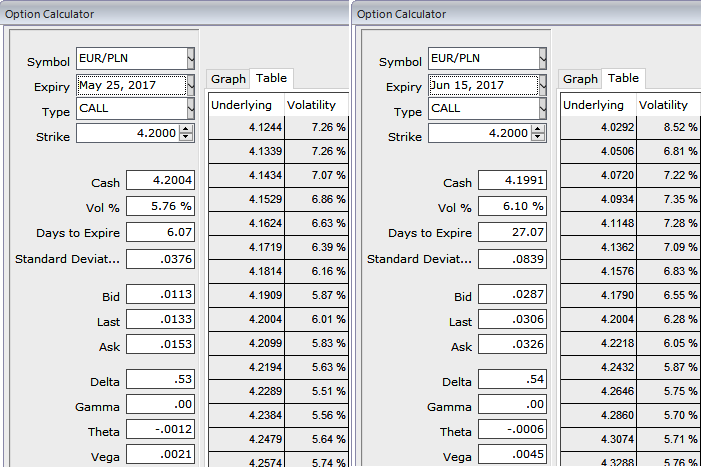Increase Strike with up arrow in May 25 calculator
702x467 pixels.
pyautogui.click(x=186, y=129)
